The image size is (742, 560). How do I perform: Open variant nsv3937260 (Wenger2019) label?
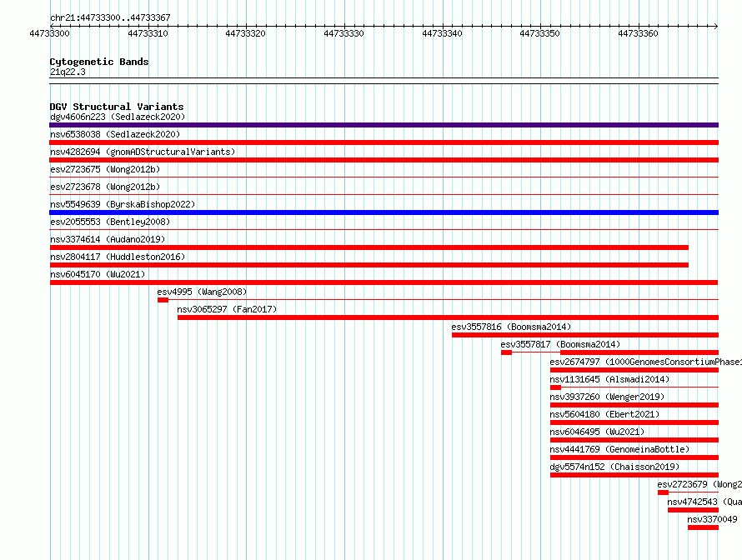pos(607,397)
